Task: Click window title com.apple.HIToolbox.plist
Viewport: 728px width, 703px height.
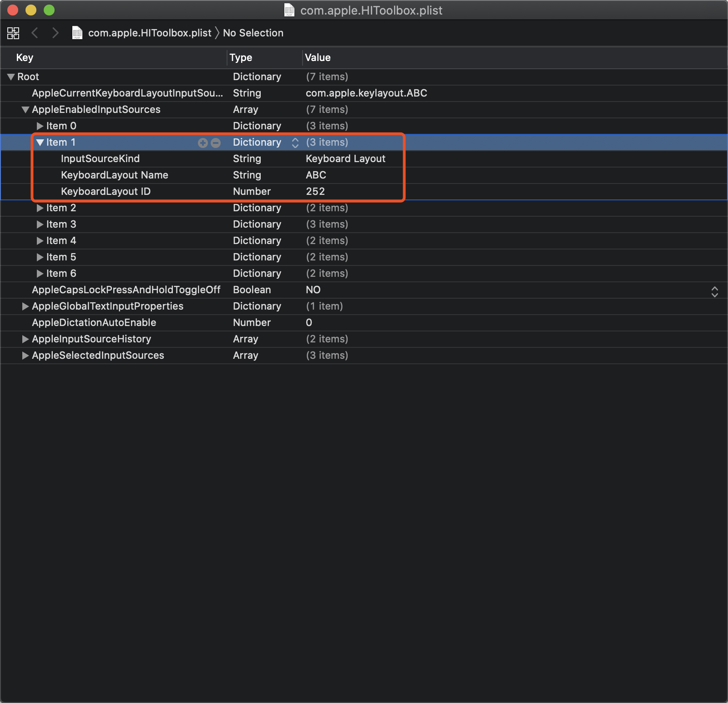Action: (371, 10)
